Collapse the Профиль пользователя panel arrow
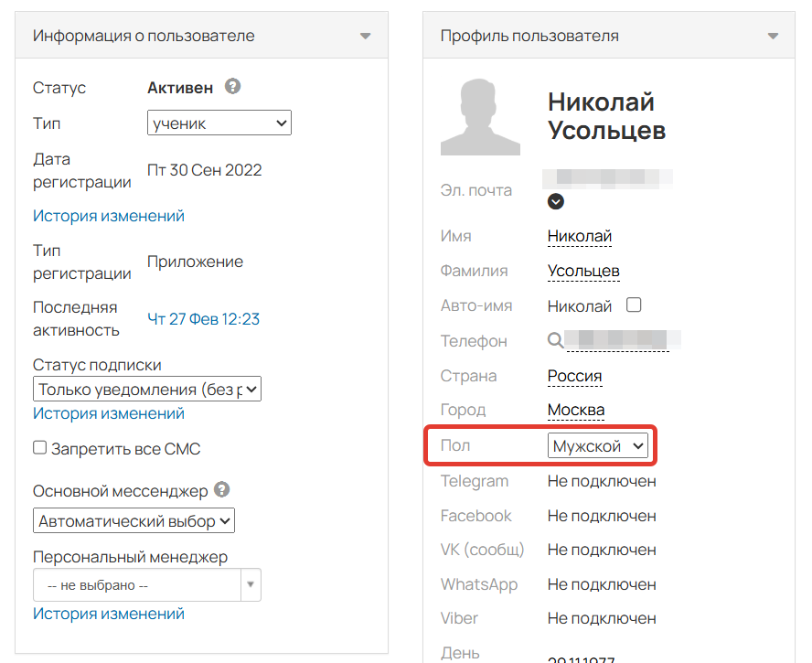Image resolution: width=812 pixels, height=663 pixels. click(x=774, y=37)
